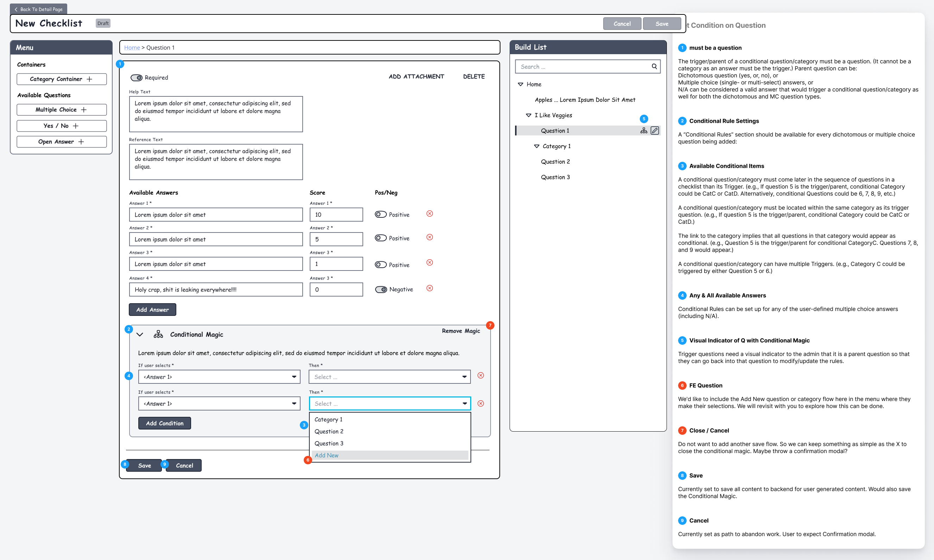The height and width of the screenshot is (560, 934).
Task: Click the back arrow icon on Back To Detail Page
Action: coord(16,9)
